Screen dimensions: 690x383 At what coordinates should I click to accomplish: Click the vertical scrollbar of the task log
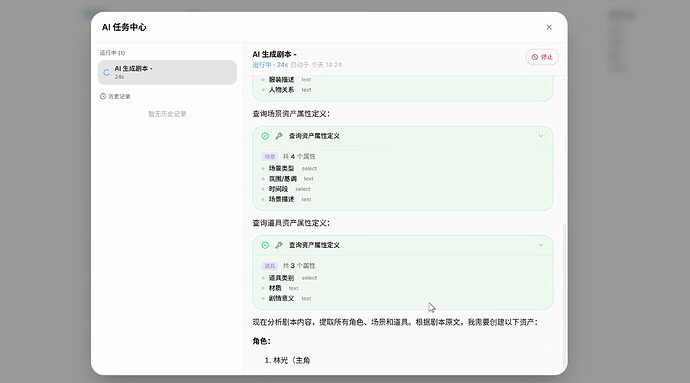(565, 297)
